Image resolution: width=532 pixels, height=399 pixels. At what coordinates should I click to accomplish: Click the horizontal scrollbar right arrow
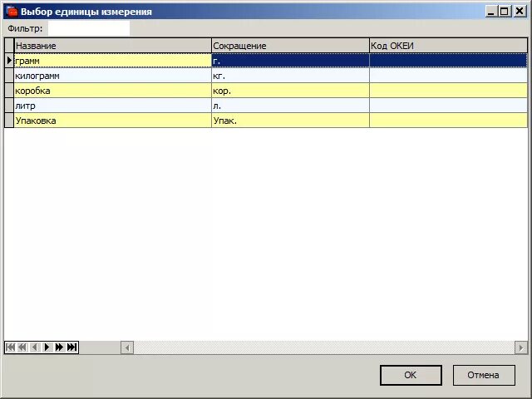521,347
